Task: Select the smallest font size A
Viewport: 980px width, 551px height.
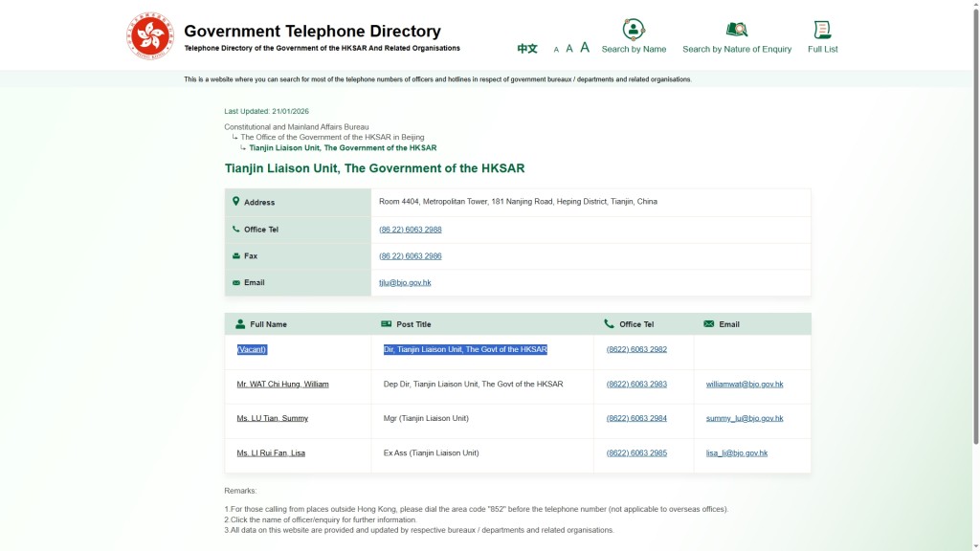Action: 556,50
